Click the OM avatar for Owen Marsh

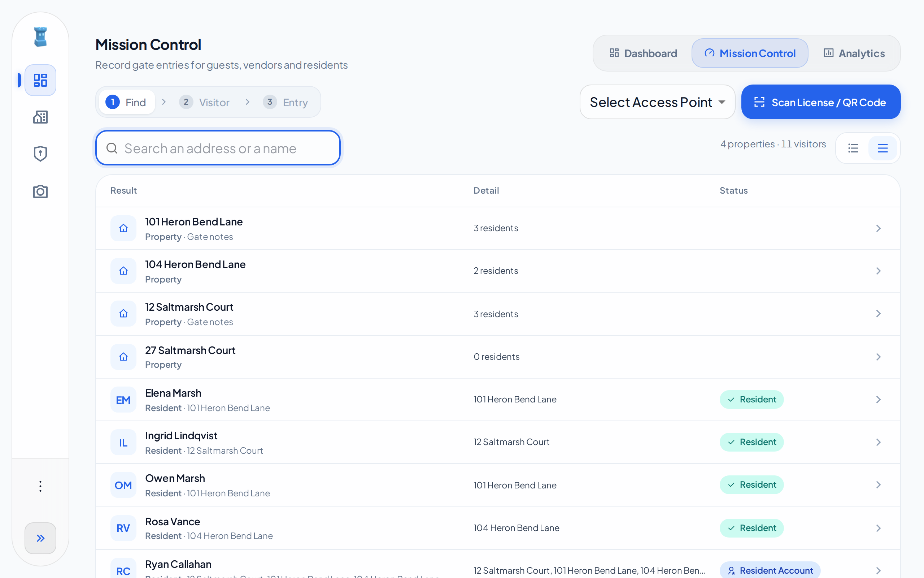pos(123,485)
